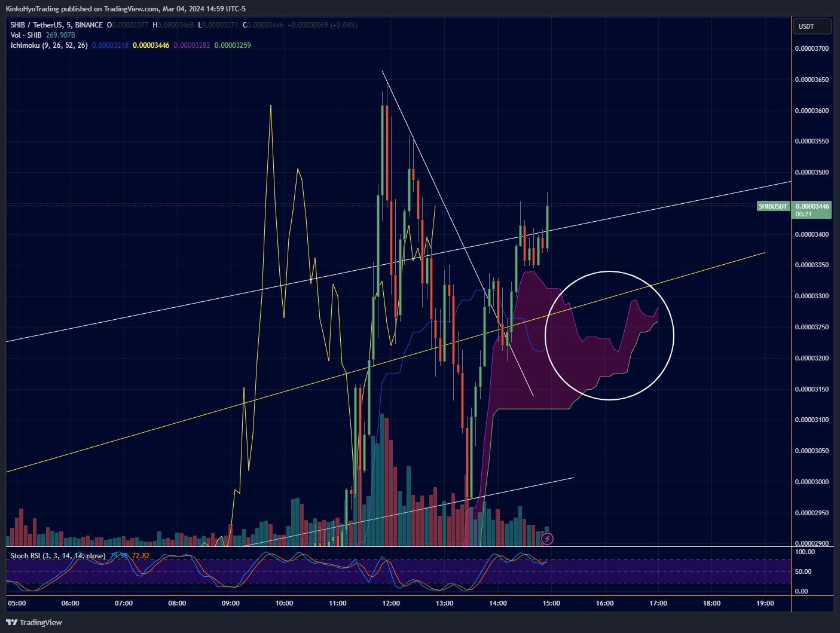Screen dimensions: 840x633
Task: Click price scale label 0.00003550
Action: click(x=812, y=141)
